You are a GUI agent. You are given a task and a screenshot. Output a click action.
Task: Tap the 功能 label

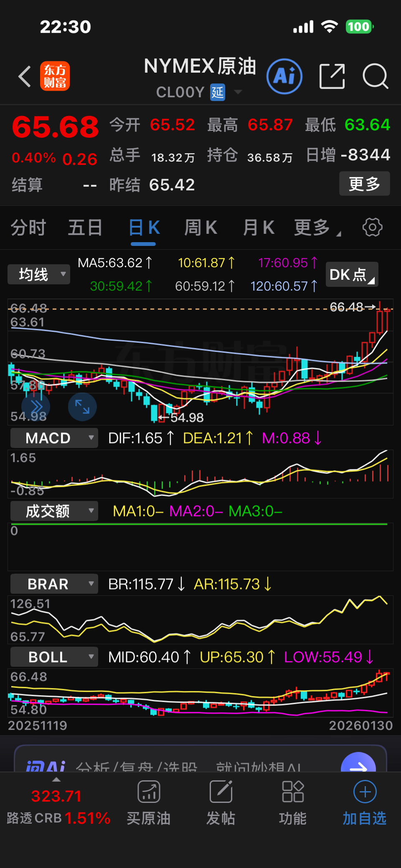point(293,818)
